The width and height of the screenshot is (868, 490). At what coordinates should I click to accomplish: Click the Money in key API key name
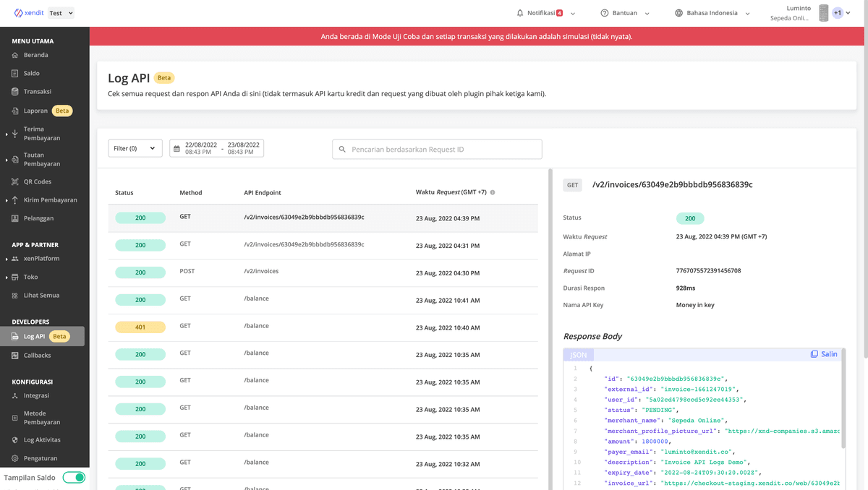(695, 305)
